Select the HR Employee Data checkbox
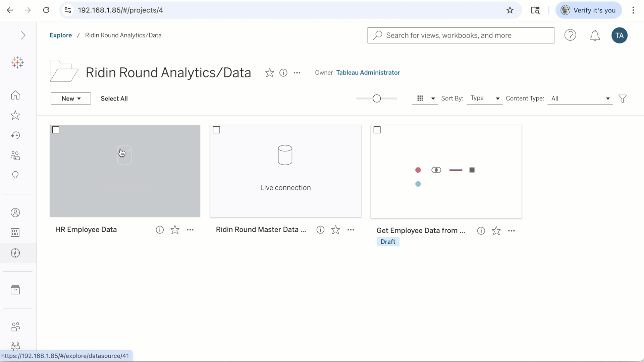The height and width of the screenshot is (362, 644). tap(56, 130)
